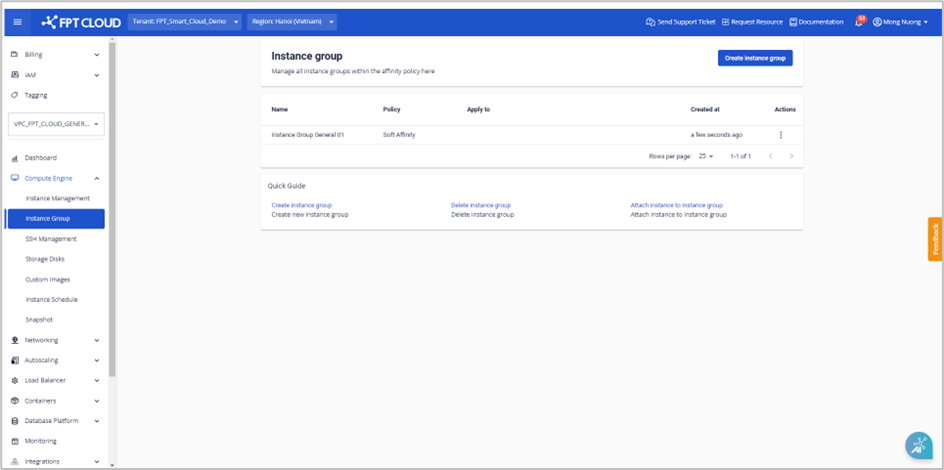
Task: Open Attach instance to instance group link
Action: tap(676, 205)
